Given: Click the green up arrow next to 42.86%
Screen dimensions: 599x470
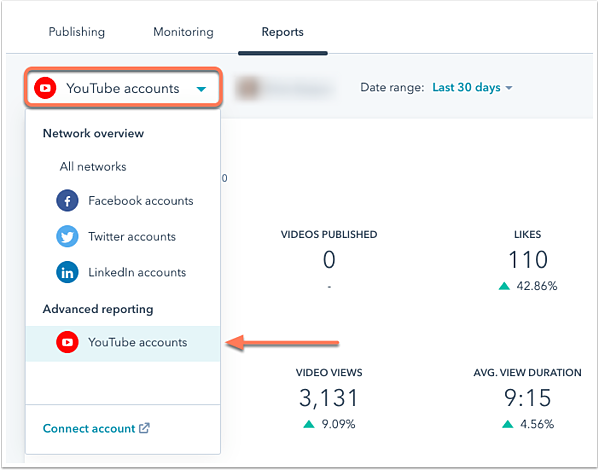Looking at the screenshot, I should [x=504, y=286].
